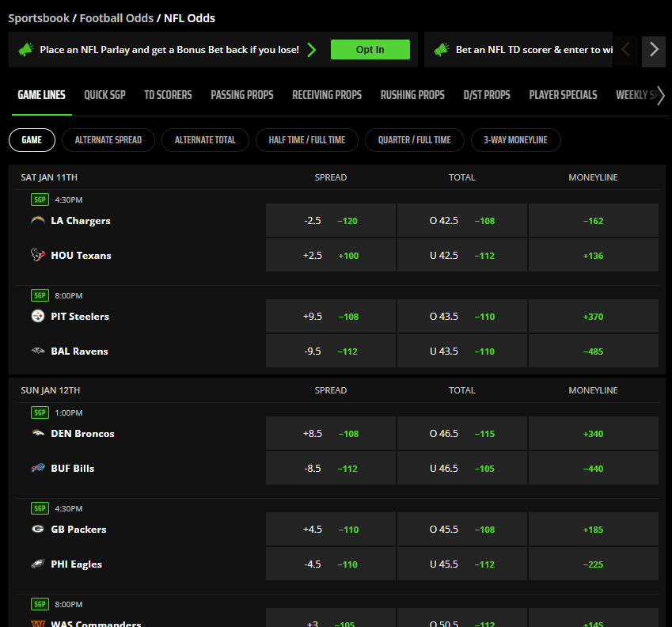The width and height of the screenshot is (672, 627).
Task: Open the Player Specials tab
Action: 563,95
